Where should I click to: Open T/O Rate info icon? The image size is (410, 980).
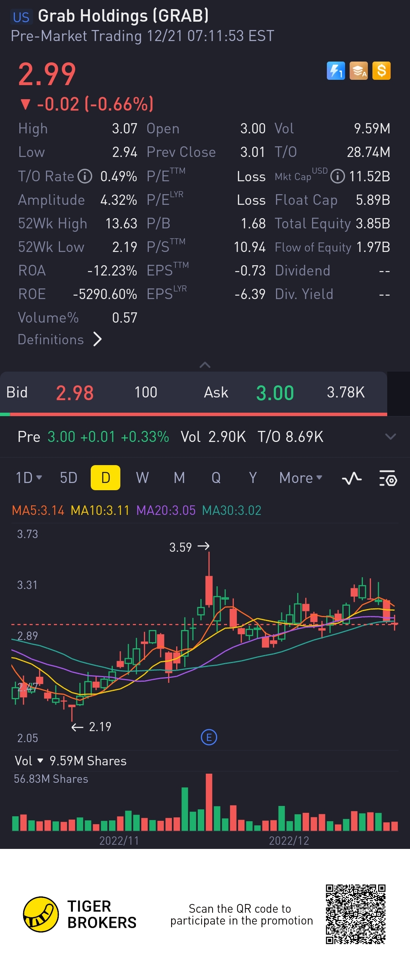pyautogui.click(x=85, y=177)
